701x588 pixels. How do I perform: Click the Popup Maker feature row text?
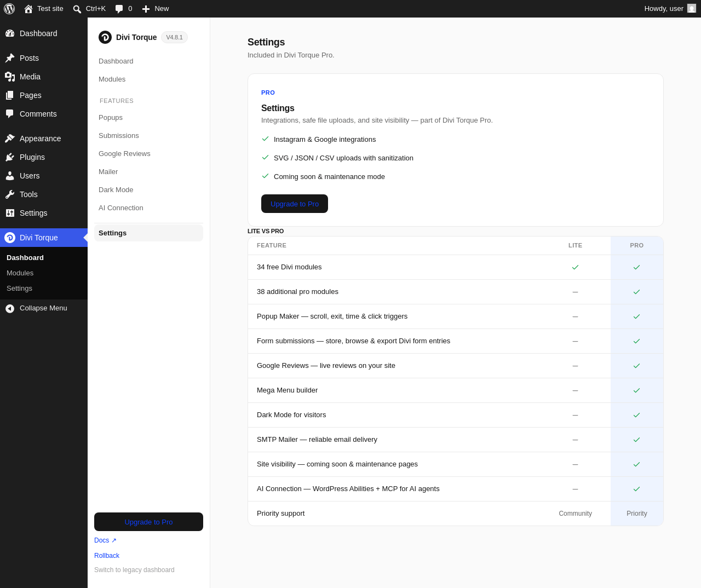click(332, 316)
